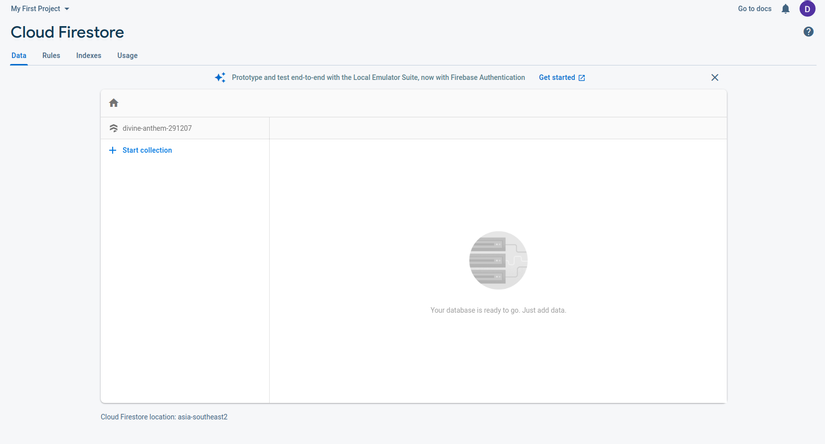This screenshot has height=444, width=825.
Task: Open the My First Project dropdown
Action: pos(40,9)
